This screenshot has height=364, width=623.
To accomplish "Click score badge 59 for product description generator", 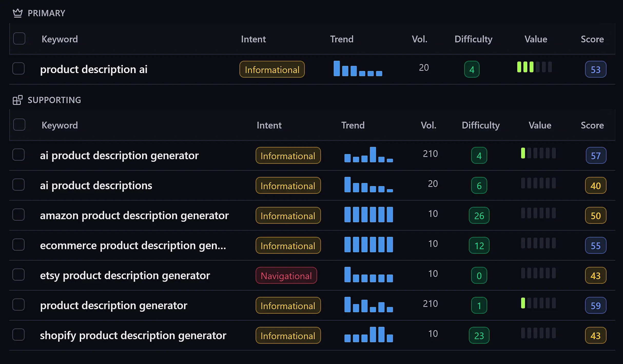I will (x=596, y=306).
